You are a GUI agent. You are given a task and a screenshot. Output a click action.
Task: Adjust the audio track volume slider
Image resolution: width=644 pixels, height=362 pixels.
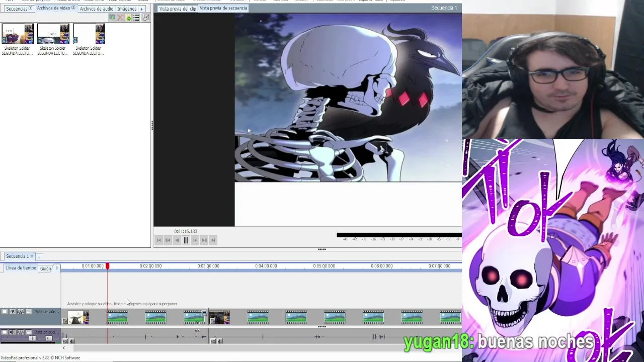click(x=32, y=338)
